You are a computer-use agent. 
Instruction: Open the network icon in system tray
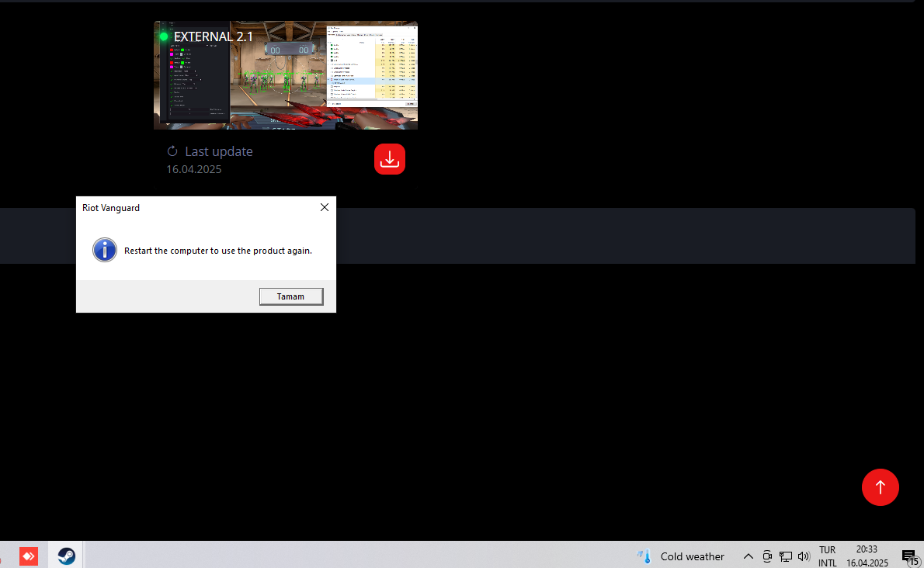pyautogui.click(x=786, y=556)
